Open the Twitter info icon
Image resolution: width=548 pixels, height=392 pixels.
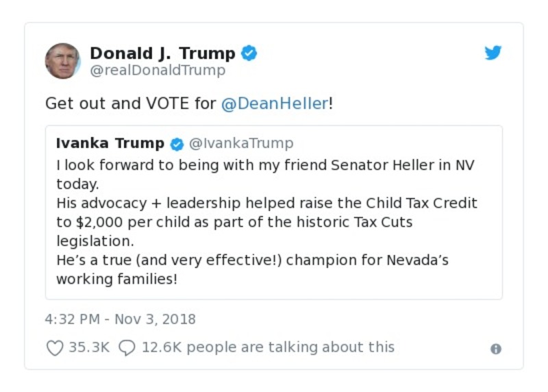pyautogui.click(x=496, y=349)
